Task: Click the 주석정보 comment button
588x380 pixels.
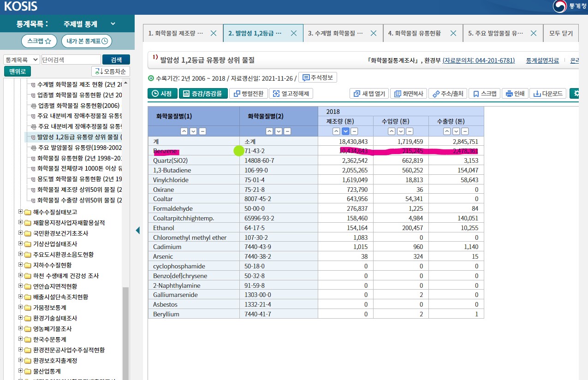Action: pos(318,77)
